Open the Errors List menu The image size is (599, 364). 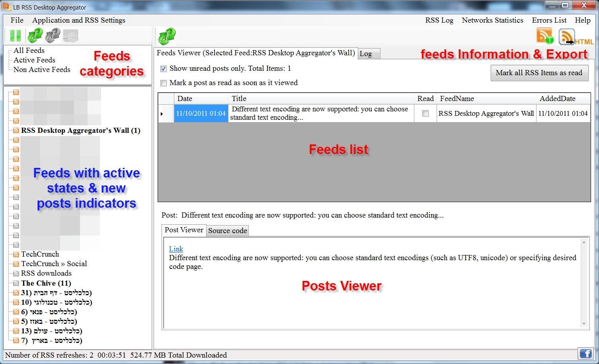(549, 20)
